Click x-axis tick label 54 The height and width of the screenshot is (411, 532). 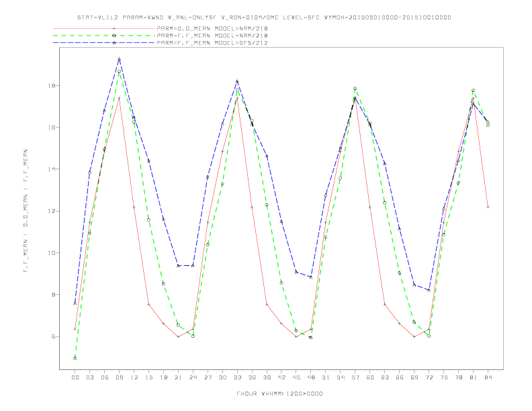(x=341, y=377)
